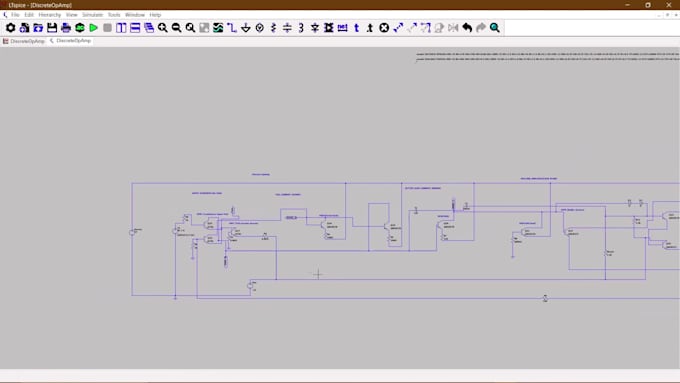
Task: Tile windows vertically
Action: pos(121,28)
